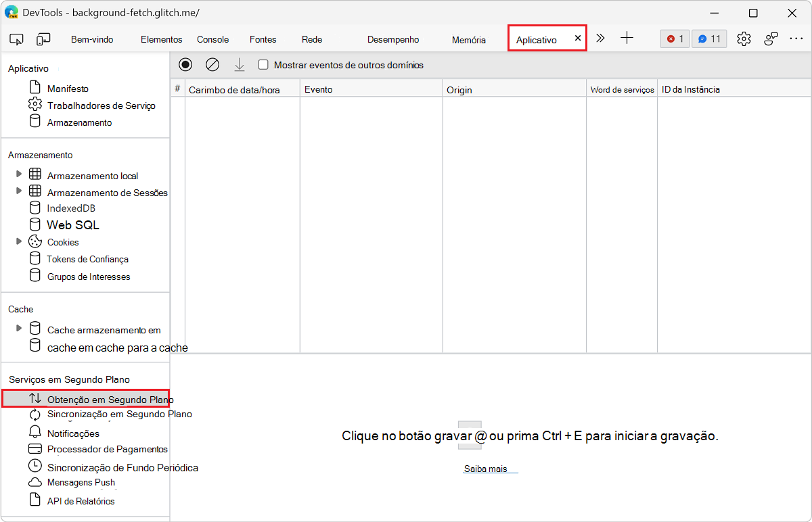
Task: Toggle device emulation icon
Action: point(43,39)
